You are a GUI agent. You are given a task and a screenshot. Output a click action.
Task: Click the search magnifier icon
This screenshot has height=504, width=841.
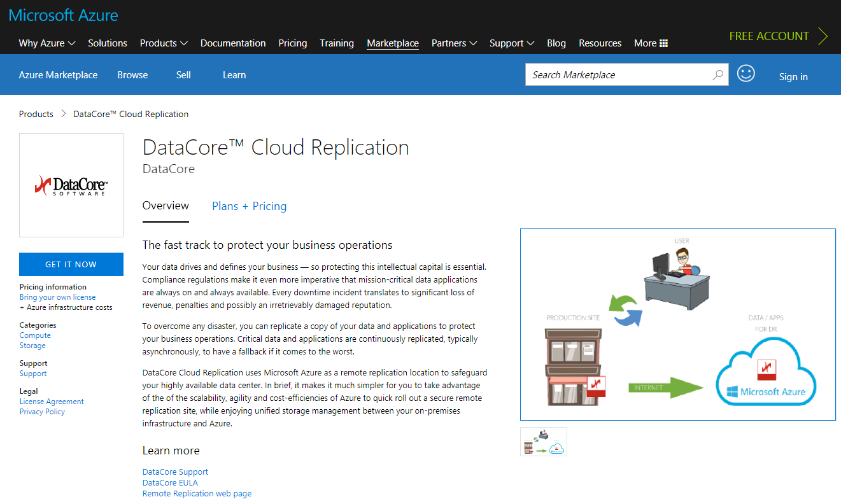717,75
